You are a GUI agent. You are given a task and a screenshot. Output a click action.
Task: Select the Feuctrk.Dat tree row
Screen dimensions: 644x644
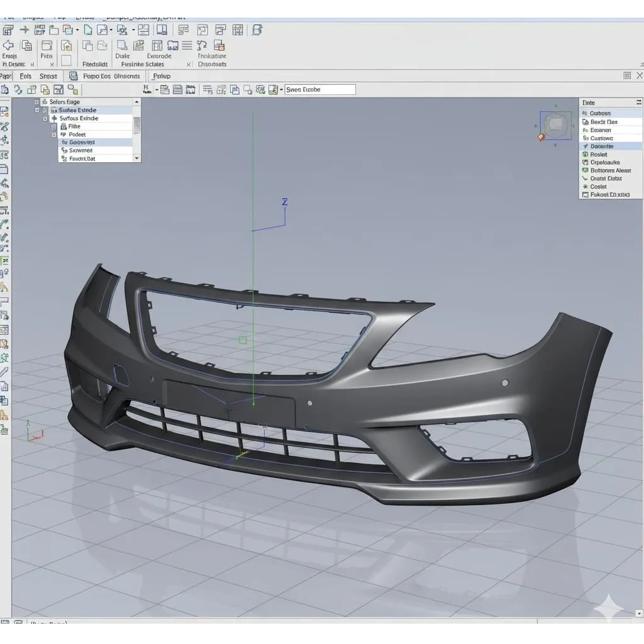click(96, 158)
